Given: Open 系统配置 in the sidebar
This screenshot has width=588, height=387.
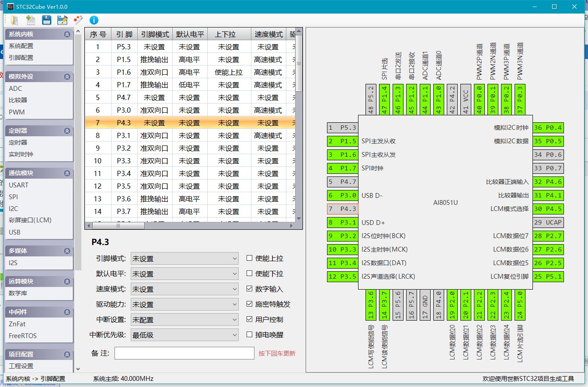Looking at the screenshot, I should (x=21, y=46).
